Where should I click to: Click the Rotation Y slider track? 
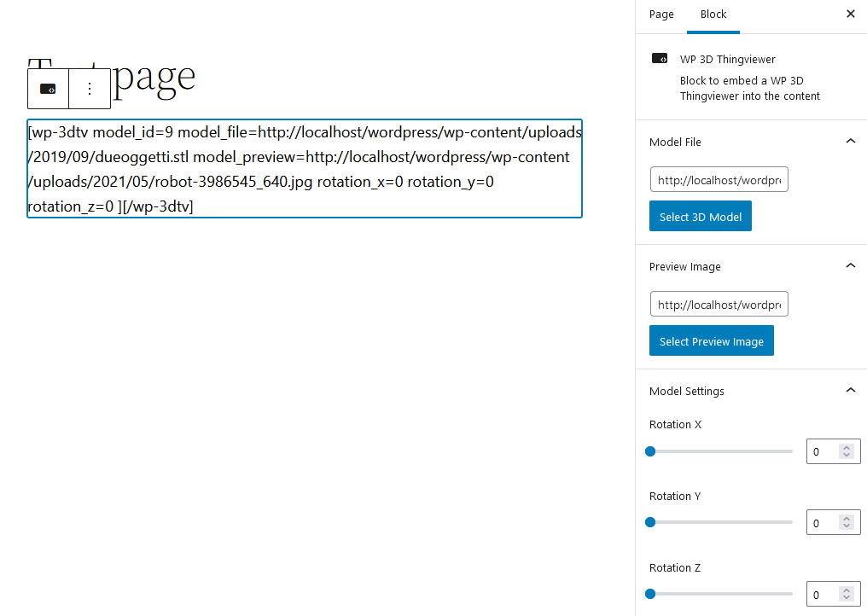click(x=721, y=522)
